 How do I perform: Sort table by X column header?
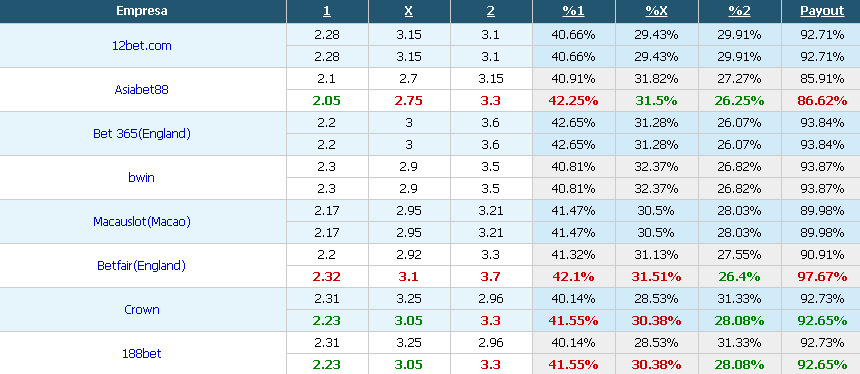409,11
